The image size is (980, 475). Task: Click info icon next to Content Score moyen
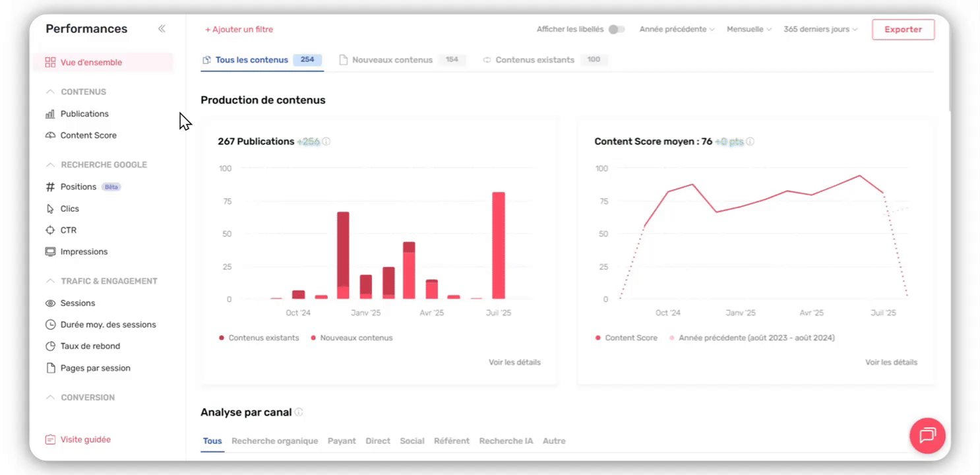pos(750,141)
